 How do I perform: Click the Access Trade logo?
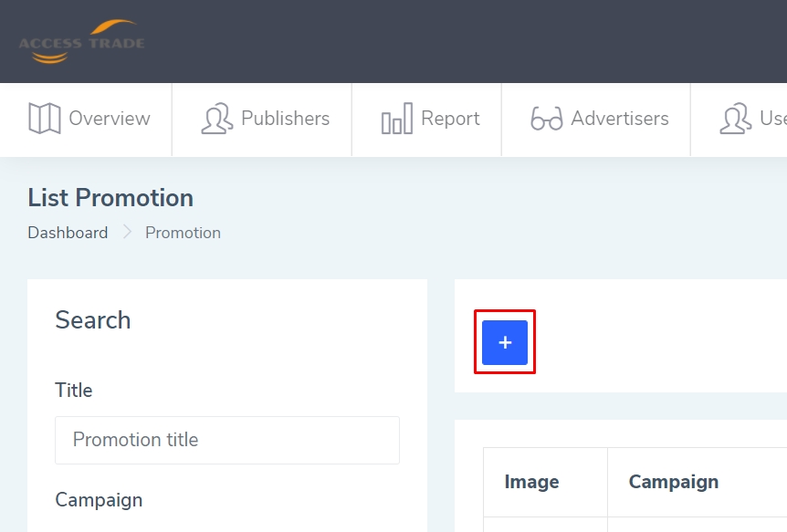coord(81,42)
